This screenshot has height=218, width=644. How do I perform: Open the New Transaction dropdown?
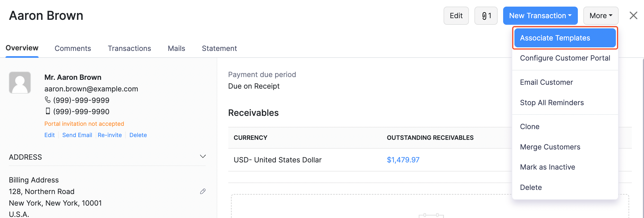[540, 16]
